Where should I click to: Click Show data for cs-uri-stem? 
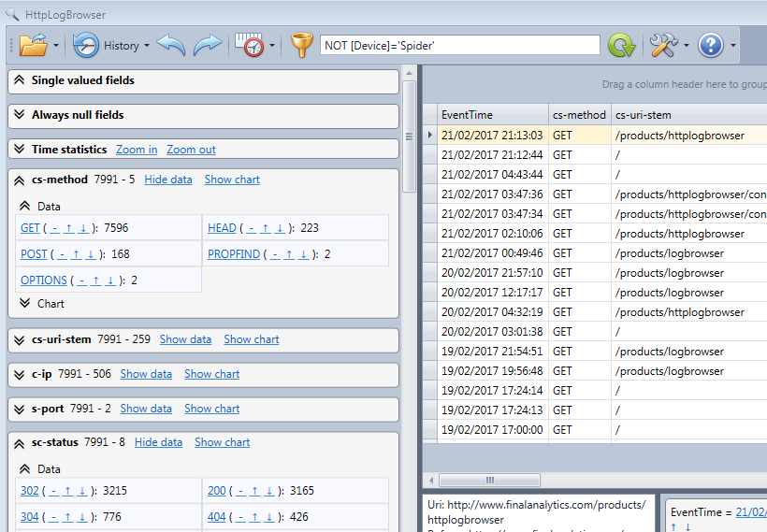(x=185, y=339)
